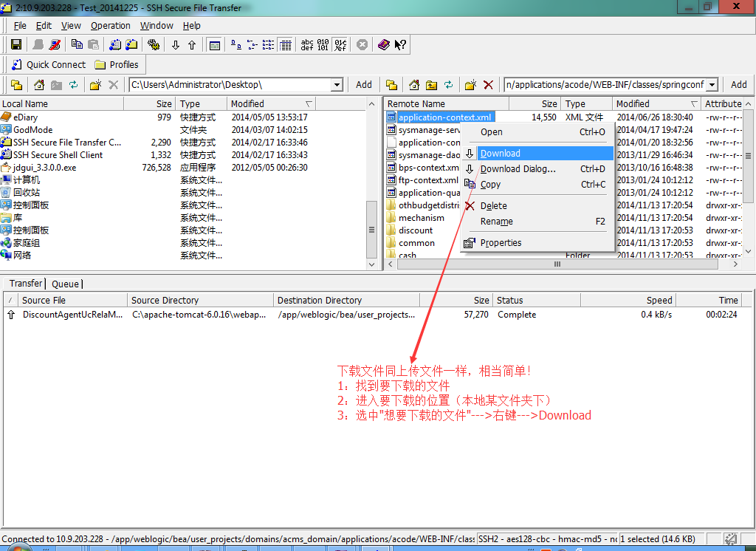Refresh the local file list
This screenshot has width=756, height=551.
pyautogui.click(x=73, y=85)
